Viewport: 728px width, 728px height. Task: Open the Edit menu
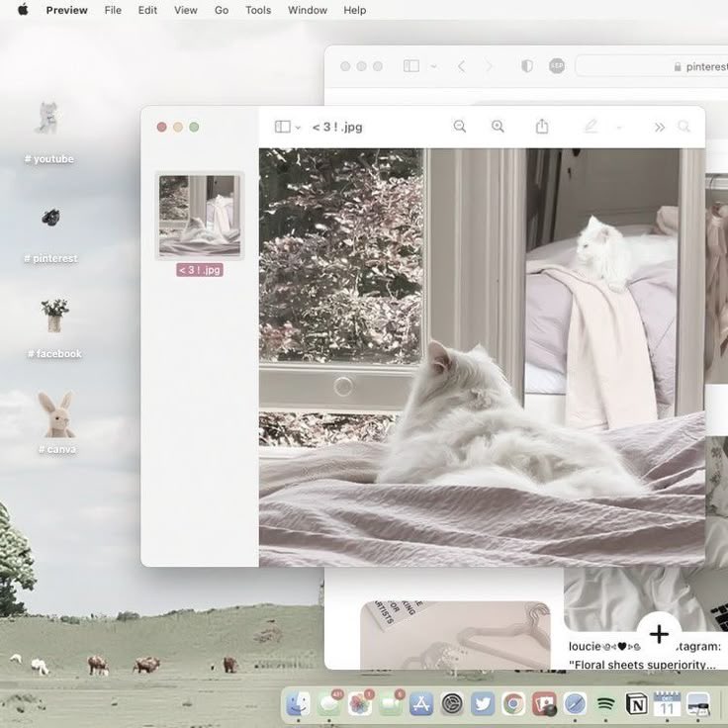(x=147, y=10)
